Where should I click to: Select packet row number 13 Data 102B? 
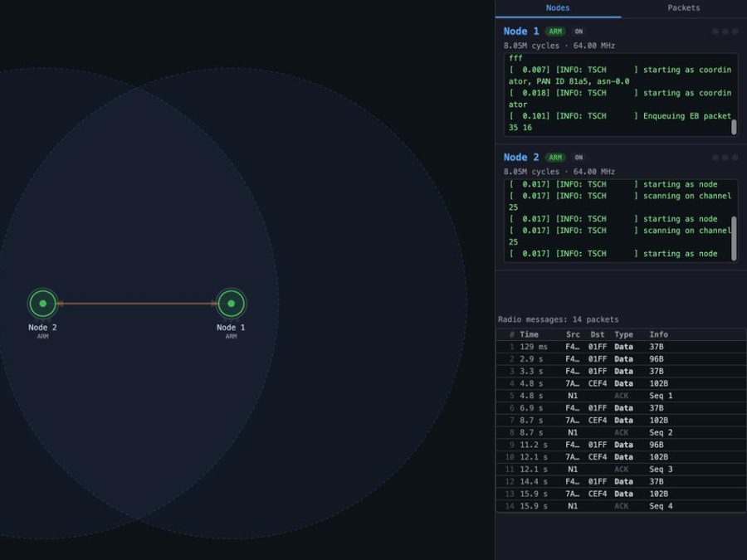(x=621, y=494)
